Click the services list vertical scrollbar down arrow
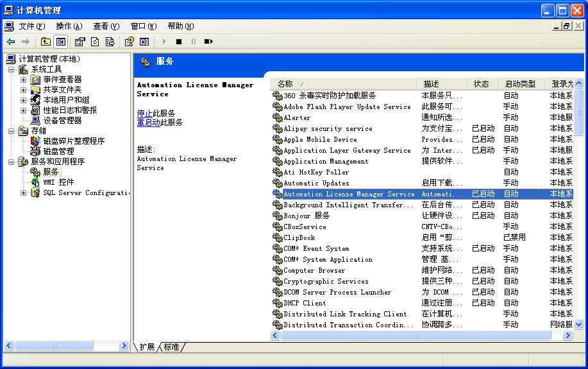 click(579, 325)
